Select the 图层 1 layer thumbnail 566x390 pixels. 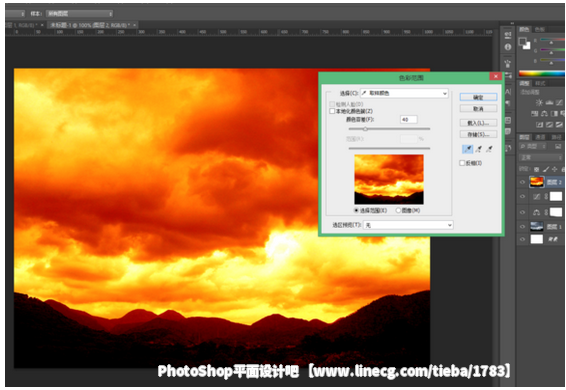[x=536, y=226]
